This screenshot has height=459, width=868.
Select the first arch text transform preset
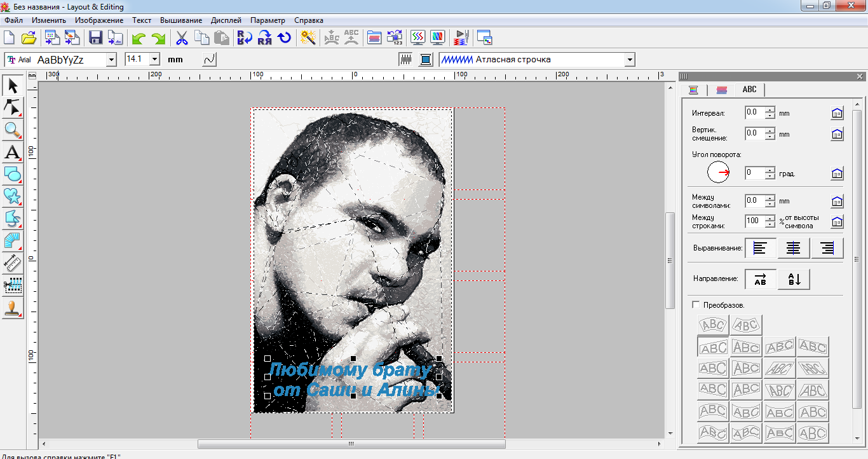713,325
